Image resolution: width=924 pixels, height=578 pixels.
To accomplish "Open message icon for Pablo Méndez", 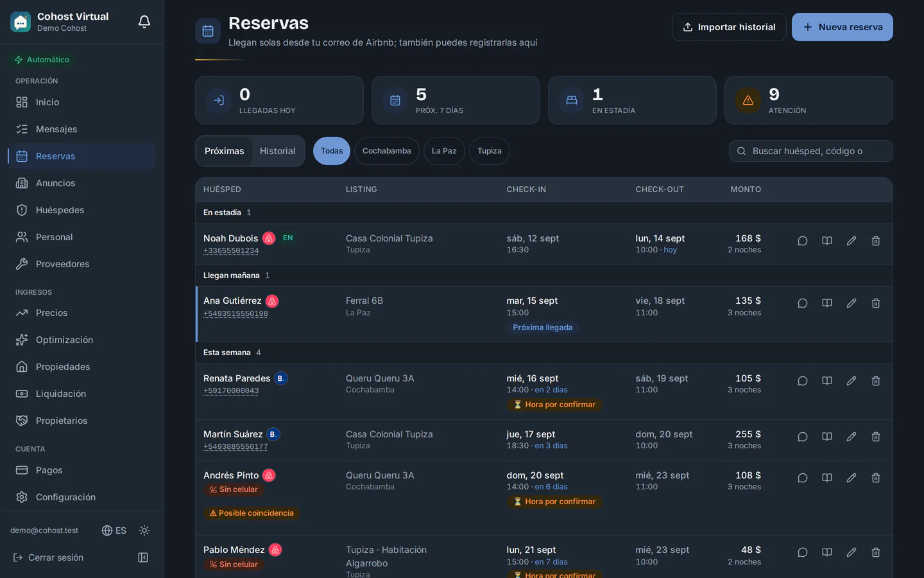I will pyautogui.click(x=802, y=552).
